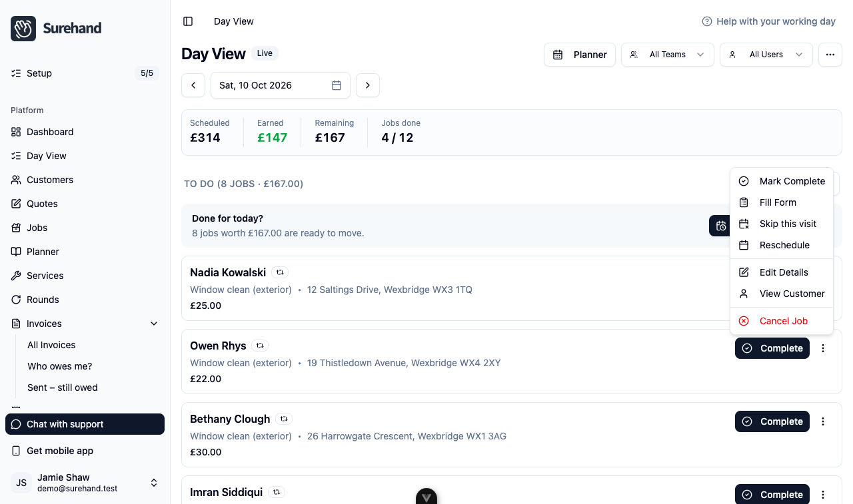Expand Jamie Shaw account switcher
This screenshot has height=504, width=853.
click(x=85, y=483)
